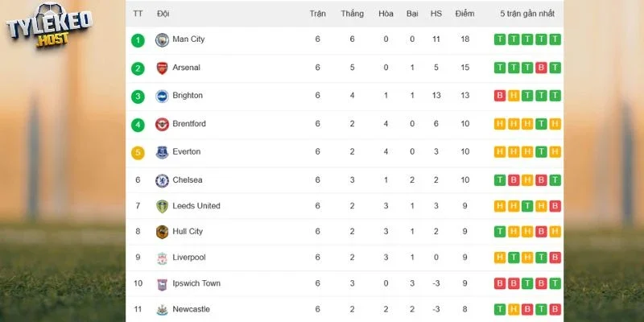644x322 pixels.
Task: Click the Hull City club crest
Action: point(163,232)
